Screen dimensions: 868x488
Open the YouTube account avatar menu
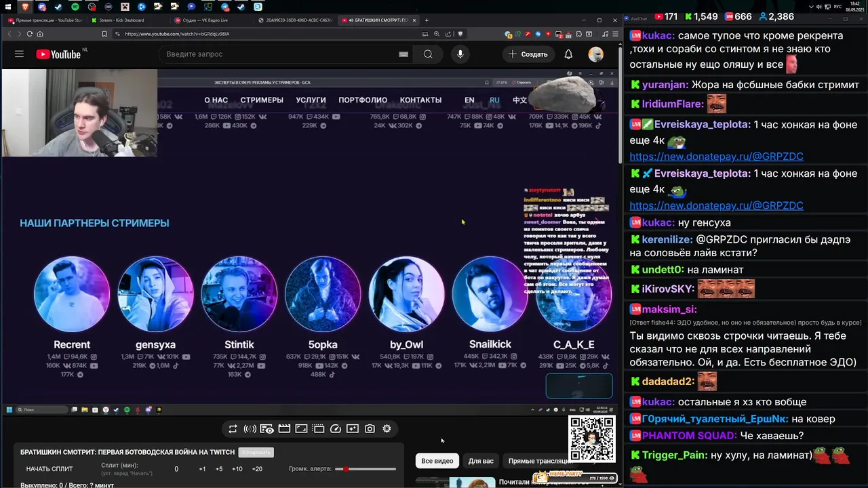(x=596, y=54)
